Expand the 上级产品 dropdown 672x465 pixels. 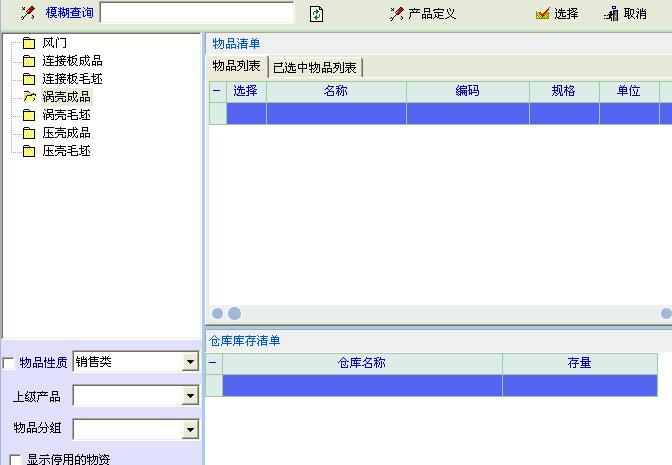(190, 397)
